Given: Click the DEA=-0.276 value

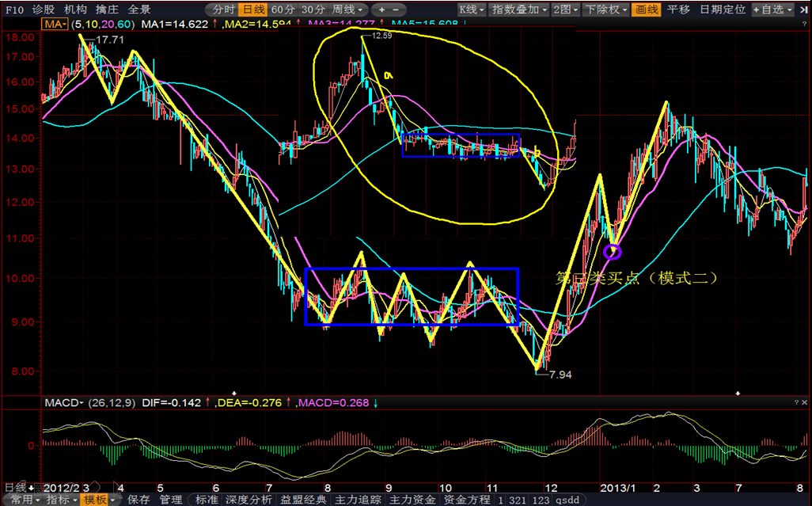Looking at the screenshot, I should [x=249, y=402].
